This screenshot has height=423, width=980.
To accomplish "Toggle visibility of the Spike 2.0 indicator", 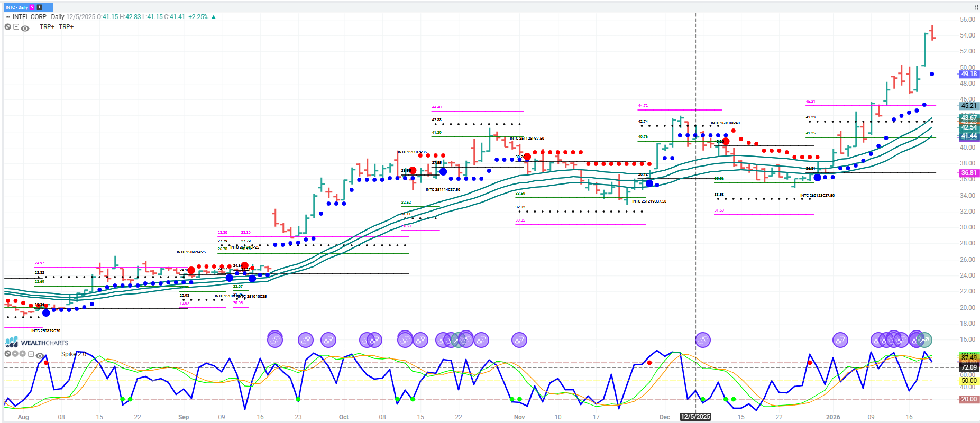I will (x=40, y=355).
